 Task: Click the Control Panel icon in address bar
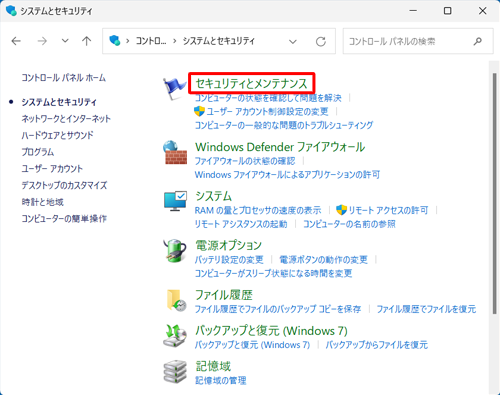[115, 41]
